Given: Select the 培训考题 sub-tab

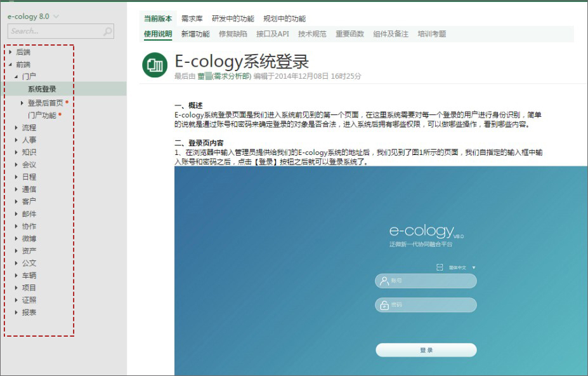Looking at the screenshot, I should [x=431, y=34].
